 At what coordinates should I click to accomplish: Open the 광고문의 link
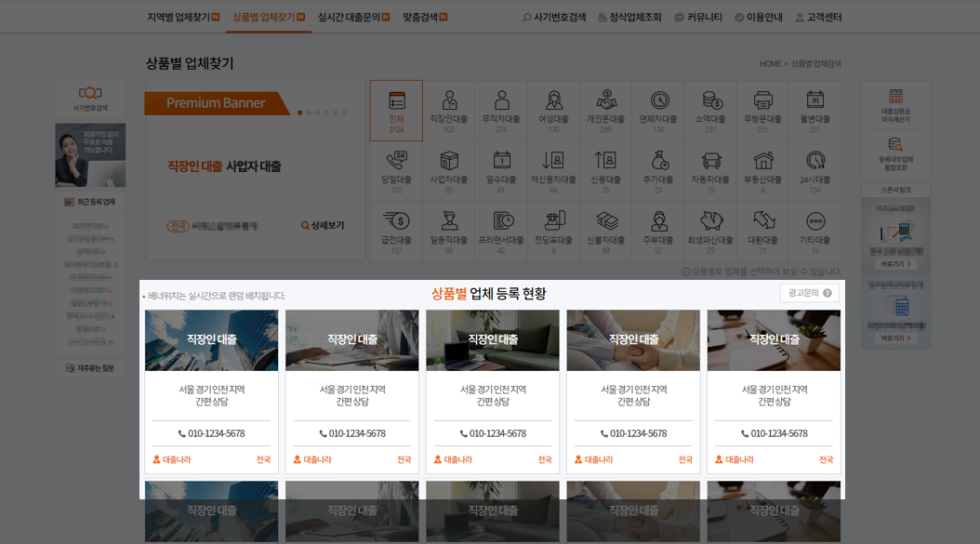809,291
